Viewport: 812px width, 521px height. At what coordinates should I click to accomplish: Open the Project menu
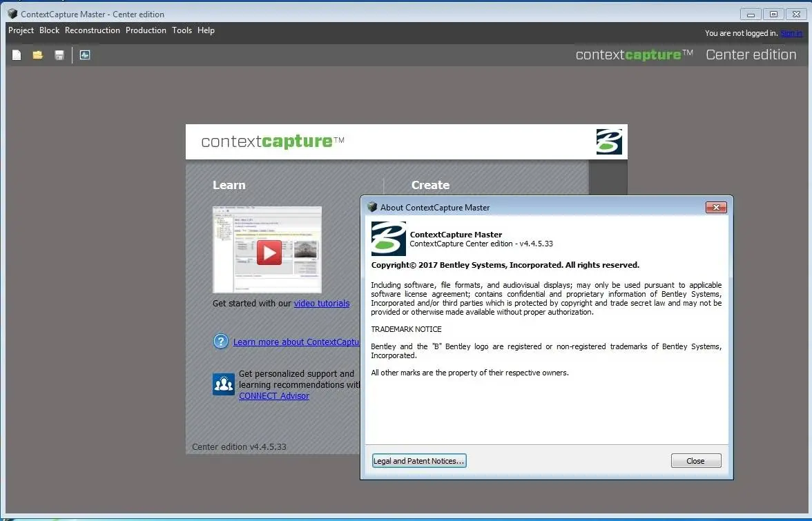click(x=21, y=30)
